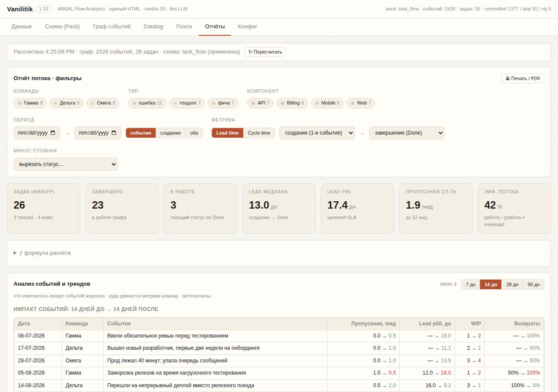Open calendar picker of the end date field
This screenshot has width=558, height=392.
(x=114, y=133)
